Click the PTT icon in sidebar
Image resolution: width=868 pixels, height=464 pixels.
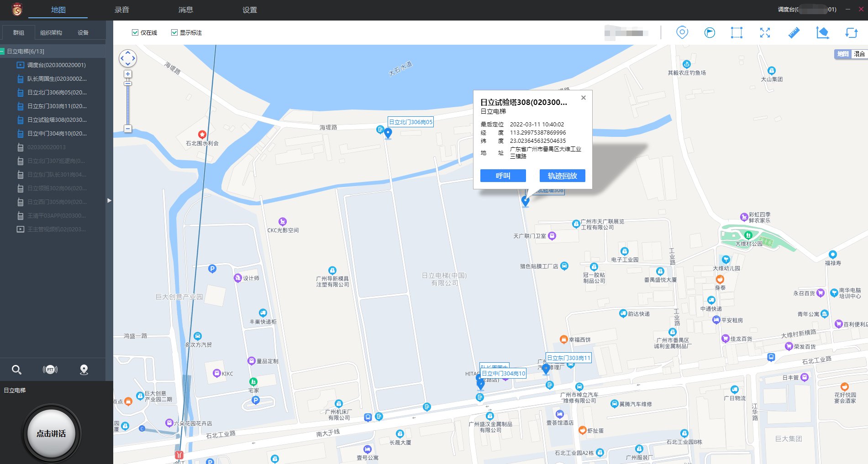(50, 370)
